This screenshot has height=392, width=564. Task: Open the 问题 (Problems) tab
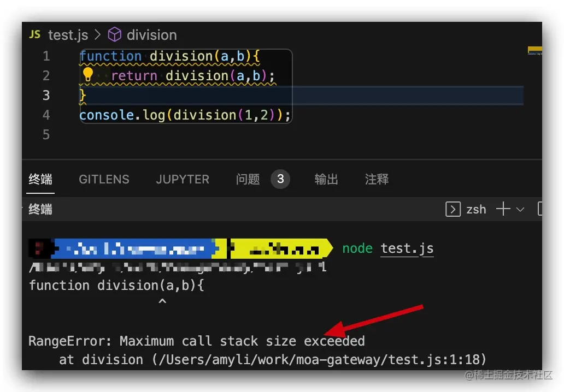coord(248,179)
